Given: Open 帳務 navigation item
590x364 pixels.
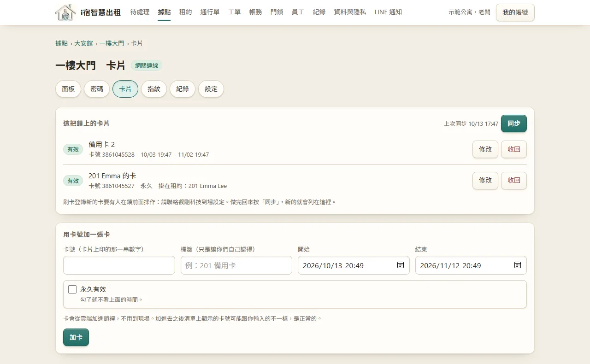Looking at the screenshot, I should point(256,12).
